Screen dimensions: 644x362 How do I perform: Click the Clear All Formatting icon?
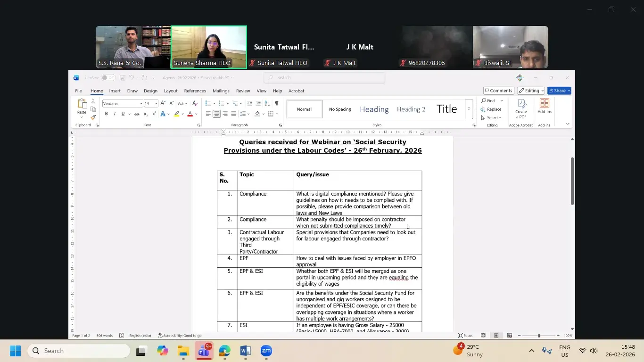(x=195, y=103)
